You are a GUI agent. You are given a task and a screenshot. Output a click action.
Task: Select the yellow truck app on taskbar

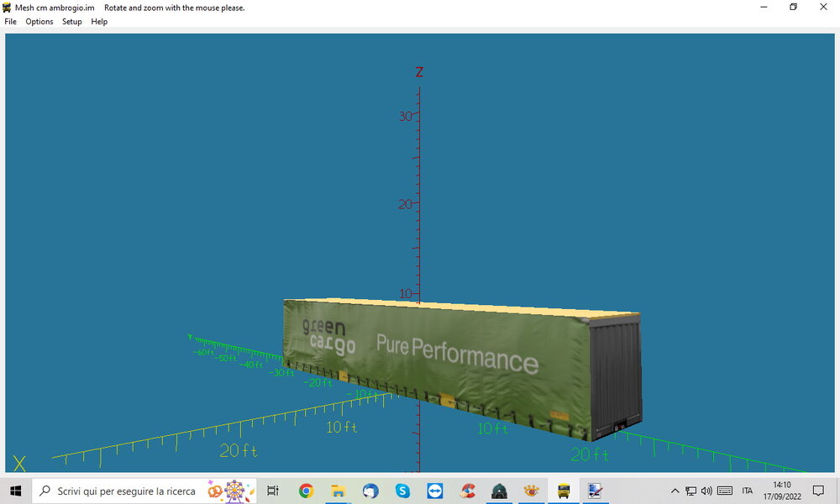click(563, 491)
